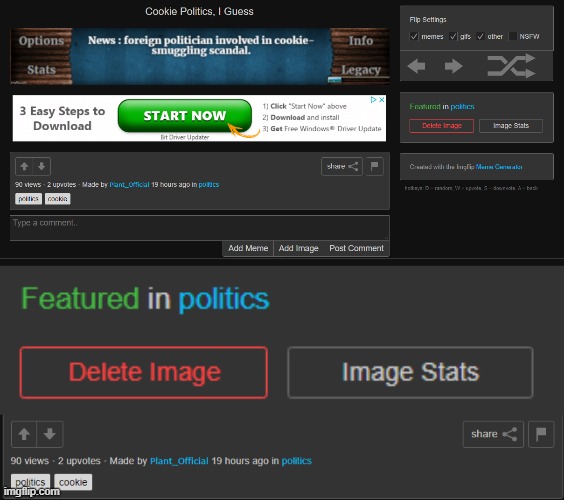Open Options in the cookie game image

point(41,41)
